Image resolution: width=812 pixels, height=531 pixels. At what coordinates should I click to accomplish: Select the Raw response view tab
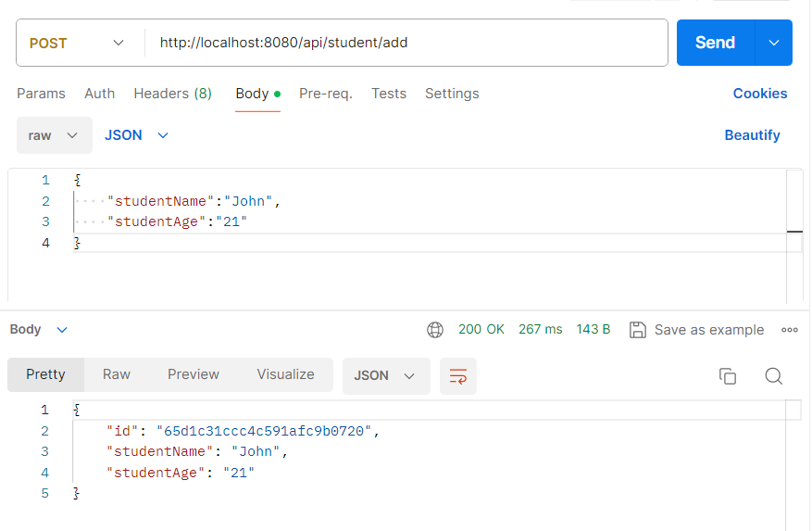coord(117,374)
